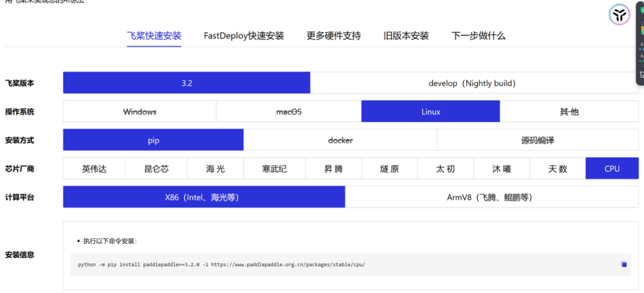Viewport: 644px width, 293px height.
Task: Select 天数 chip vendor
Action: click(558, 168)
